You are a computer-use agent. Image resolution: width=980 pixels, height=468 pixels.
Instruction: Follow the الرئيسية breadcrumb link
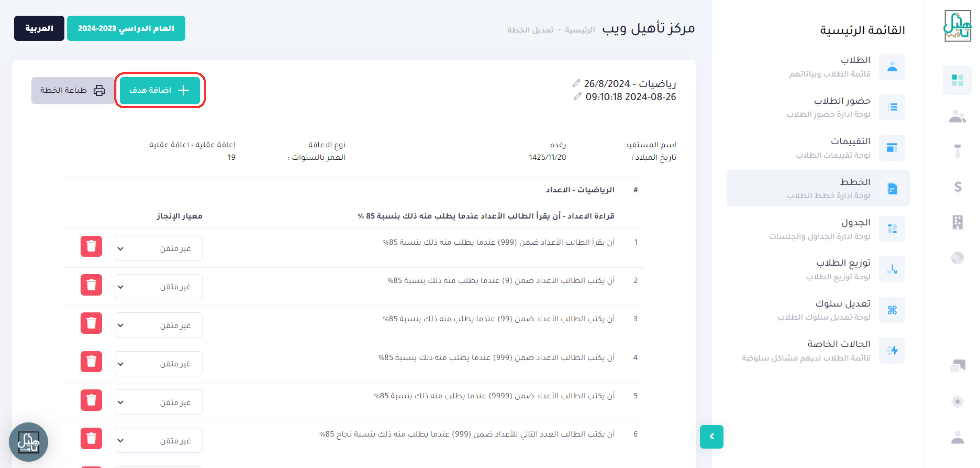point(579,30)
